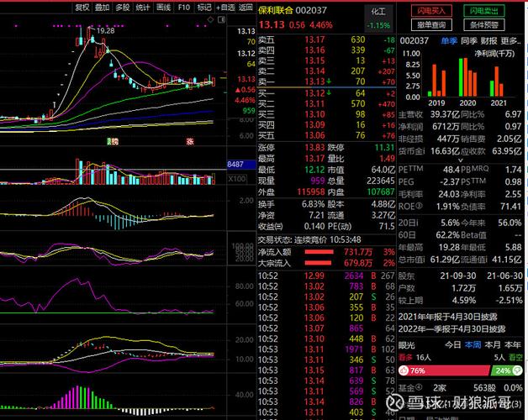Click the 跌停 value 11.31
528x420 pixels.
[384, 148]
